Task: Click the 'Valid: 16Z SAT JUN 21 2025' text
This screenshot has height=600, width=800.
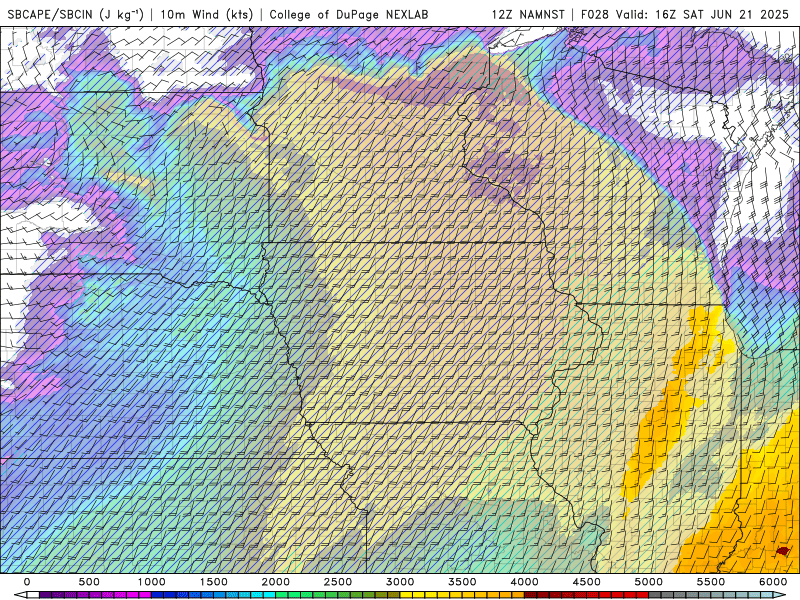Action: click(x=702, y=14)
